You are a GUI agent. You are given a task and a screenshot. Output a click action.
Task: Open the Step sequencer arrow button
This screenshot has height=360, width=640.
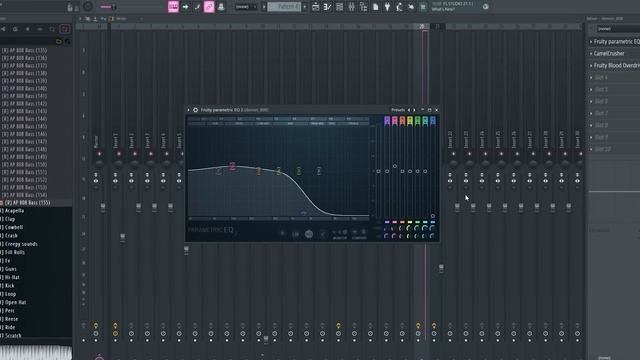[x=185, y=7]
